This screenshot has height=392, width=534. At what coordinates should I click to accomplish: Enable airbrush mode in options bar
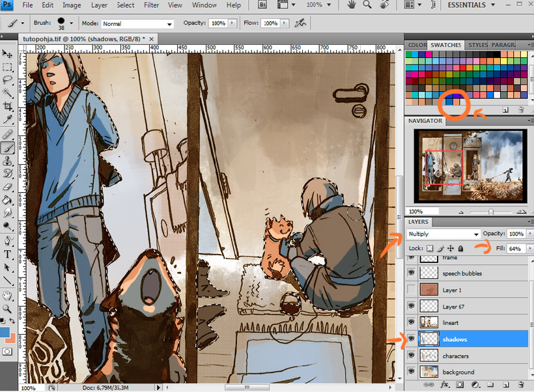tap(300, 23)
